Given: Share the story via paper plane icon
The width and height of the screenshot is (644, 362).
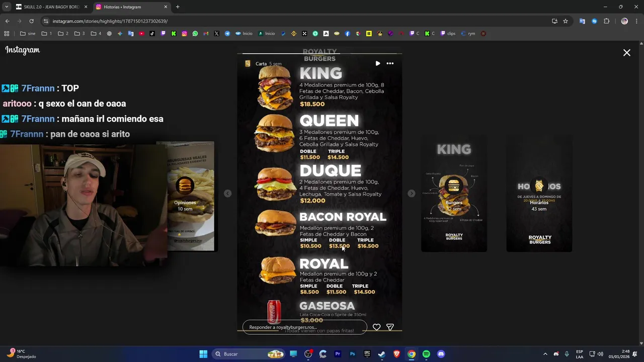Looking at the screenshot, I should click(390, 327).
